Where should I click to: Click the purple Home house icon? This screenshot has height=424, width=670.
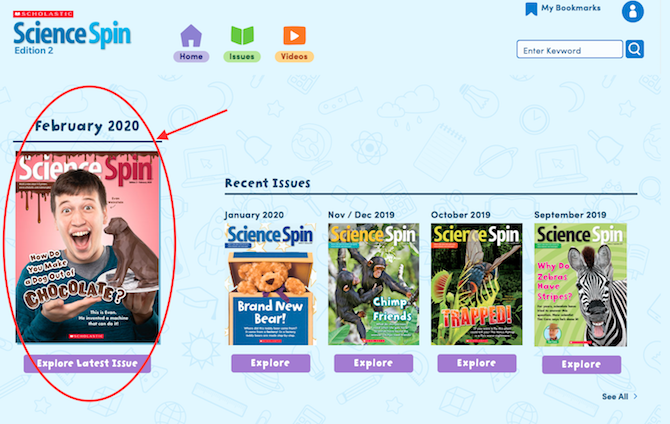pos(191,35)
